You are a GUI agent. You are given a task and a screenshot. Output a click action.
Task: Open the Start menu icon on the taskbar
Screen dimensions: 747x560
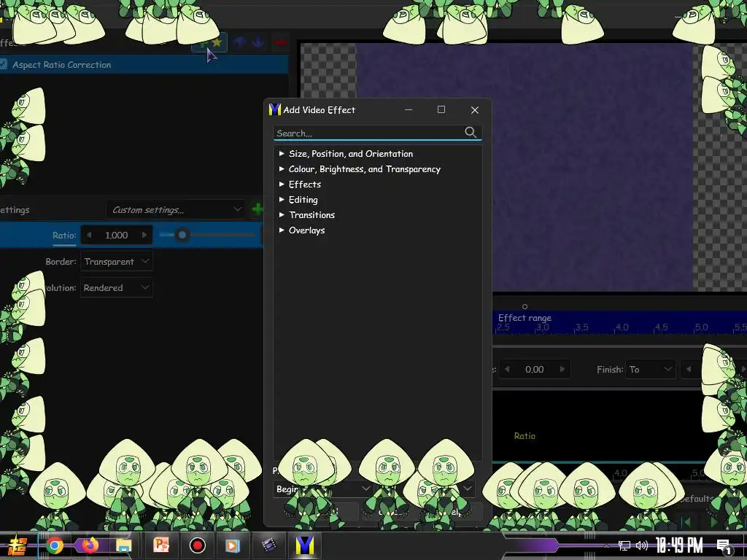17,545
